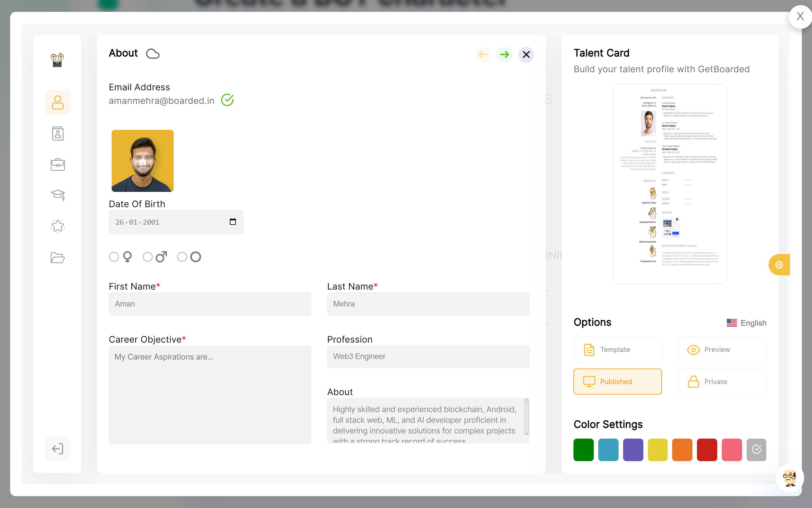Image resolution: width=812 pixels, height=508 pixels.
Task: Choose the green color swatch
Action: coord(584,450)
